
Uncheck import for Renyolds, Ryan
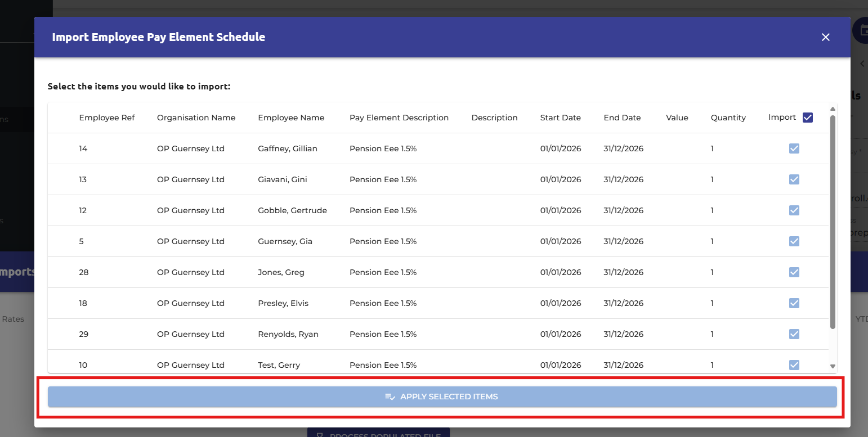pyautogui.click(x=794, y=334)
